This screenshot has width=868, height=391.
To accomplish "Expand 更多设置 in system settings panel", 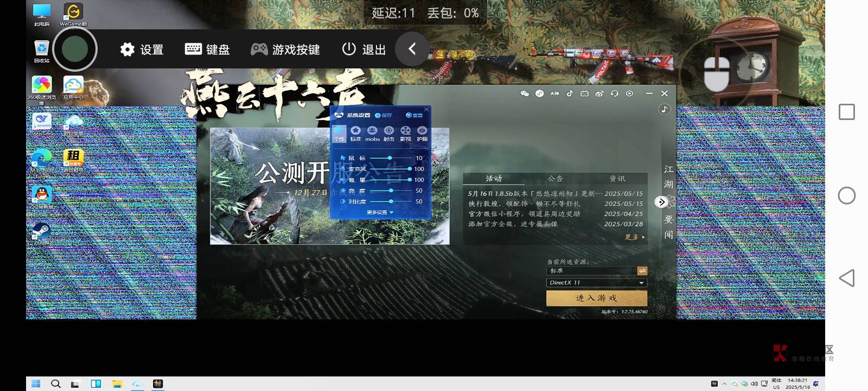I will click(x=380, y=212).
